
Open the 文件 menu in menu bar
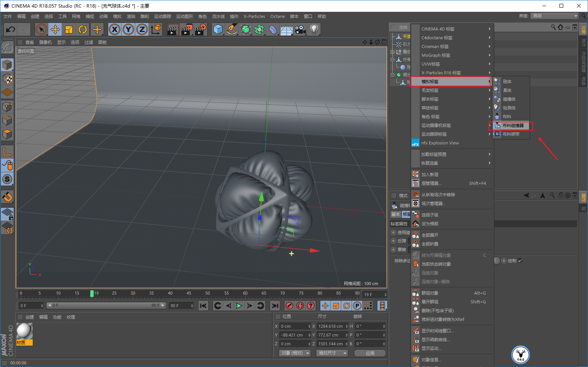[8, 16]
